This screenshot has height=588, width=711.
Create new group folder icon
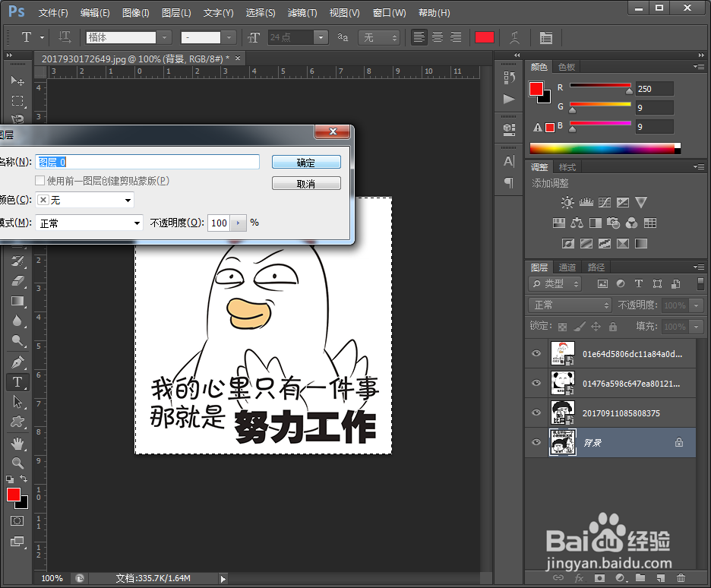pyautogui.click(x=640, y=577)
